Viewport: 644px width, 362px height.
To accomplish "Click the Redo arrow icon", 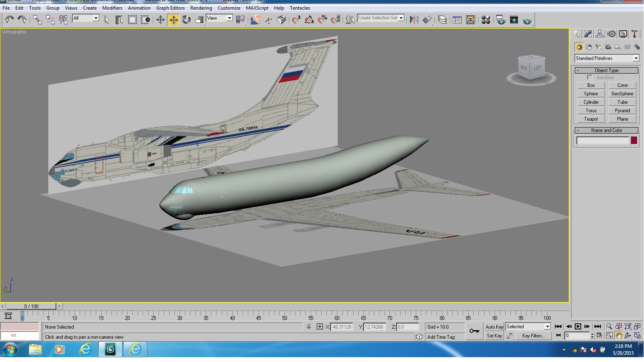I will pyautogui.click(x=22, y=19).
